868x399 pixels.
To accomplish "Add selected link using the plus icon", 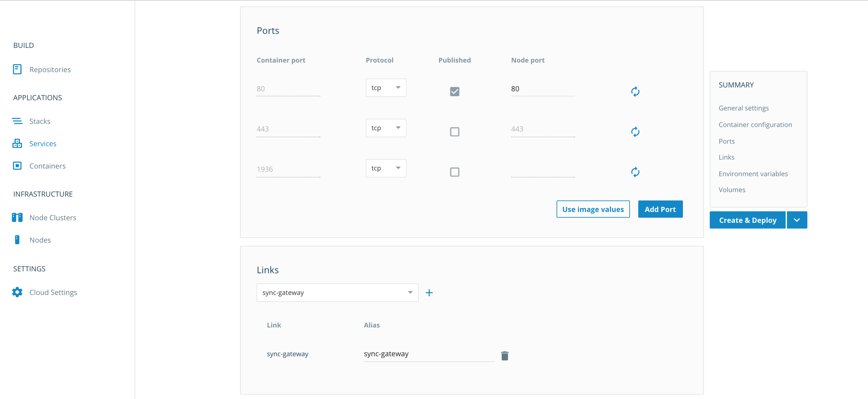I will click(429, 292).
